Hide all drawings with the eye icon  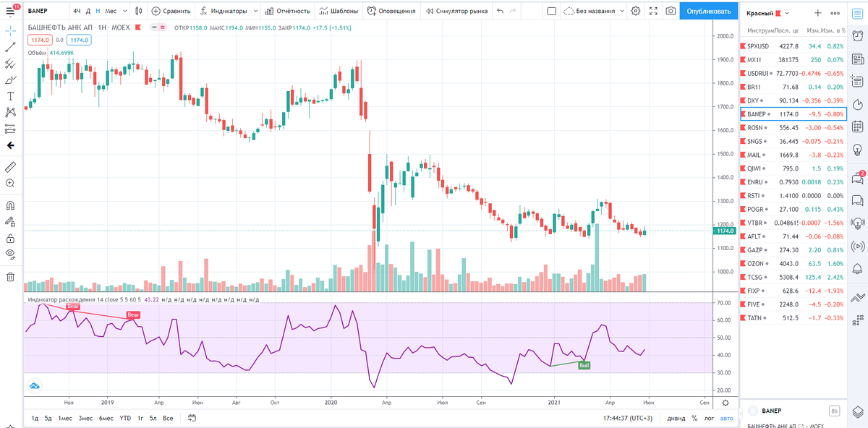10,254
